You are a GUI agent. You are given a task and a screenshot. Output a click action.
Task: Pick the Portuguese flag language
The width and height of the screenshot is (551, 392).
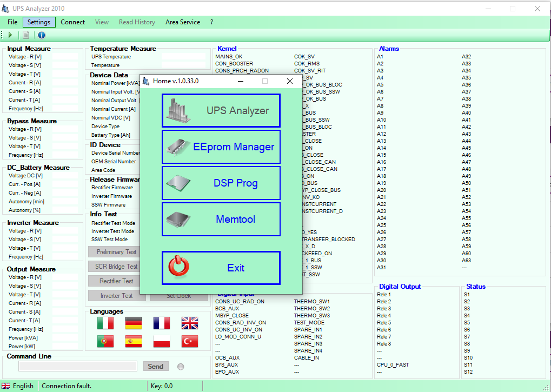105,341
